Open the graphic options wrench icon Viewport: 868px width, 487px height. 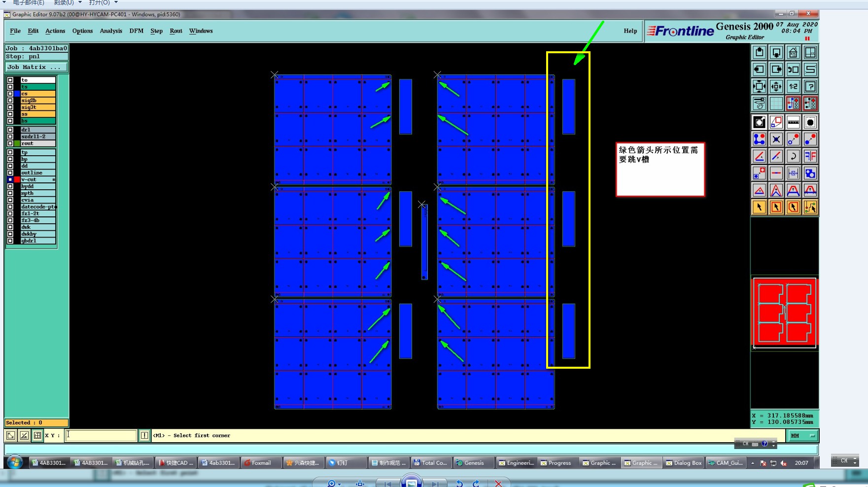point(760,104)
